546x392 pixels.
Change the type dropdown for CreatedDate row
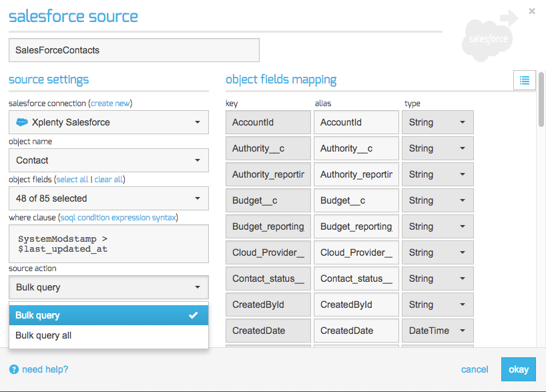(437, 331)
